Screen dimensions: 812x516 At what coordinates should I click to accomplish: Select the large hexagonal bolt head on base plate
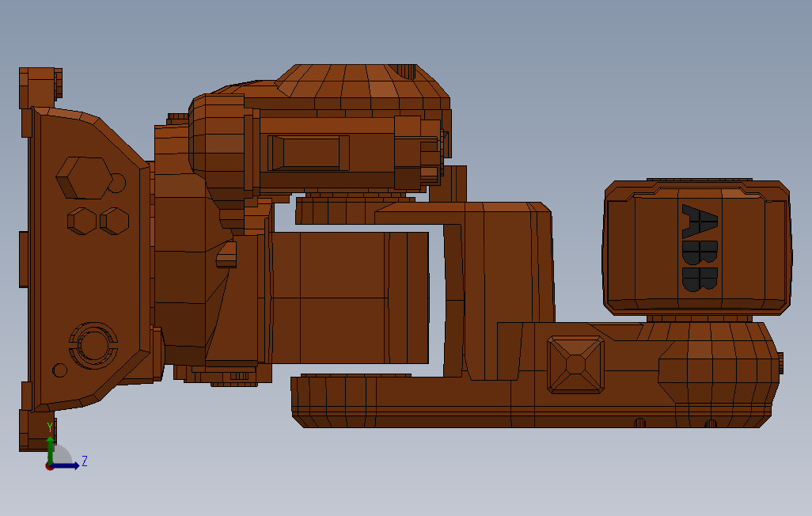pyautogui.click(x=84, y=178)
